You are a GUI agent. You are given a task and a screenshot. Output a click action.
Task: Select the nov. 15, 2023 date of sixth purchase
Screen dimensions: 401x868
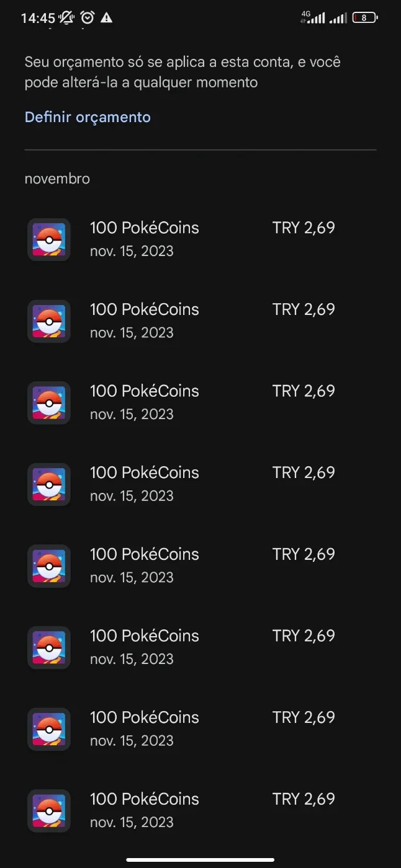[132, 658]
